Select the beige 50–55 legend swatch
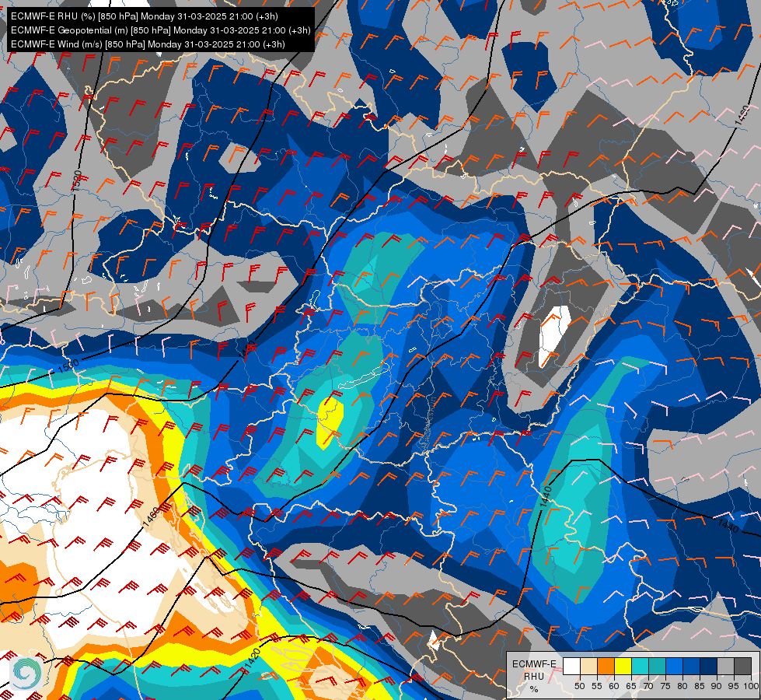Screen dimensions: 761x700 [588, 666]
